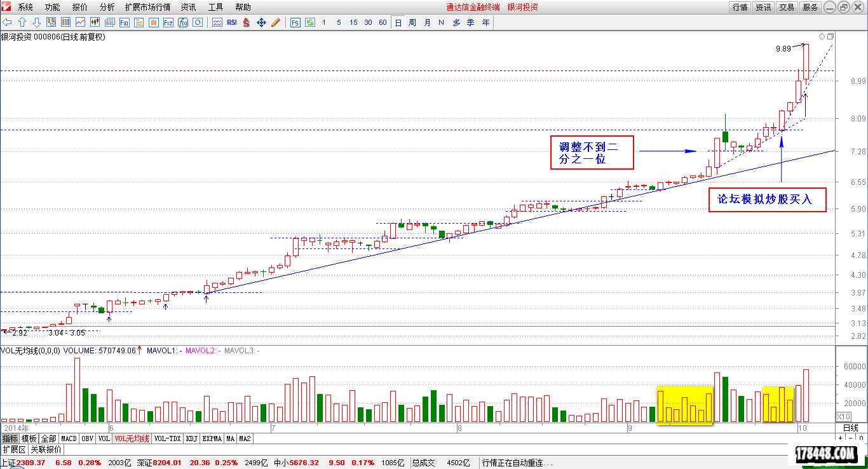Screen dimensions: 868x469
Task: Open the 资讯 menu in menu bar
Action: tap(188, 7)
